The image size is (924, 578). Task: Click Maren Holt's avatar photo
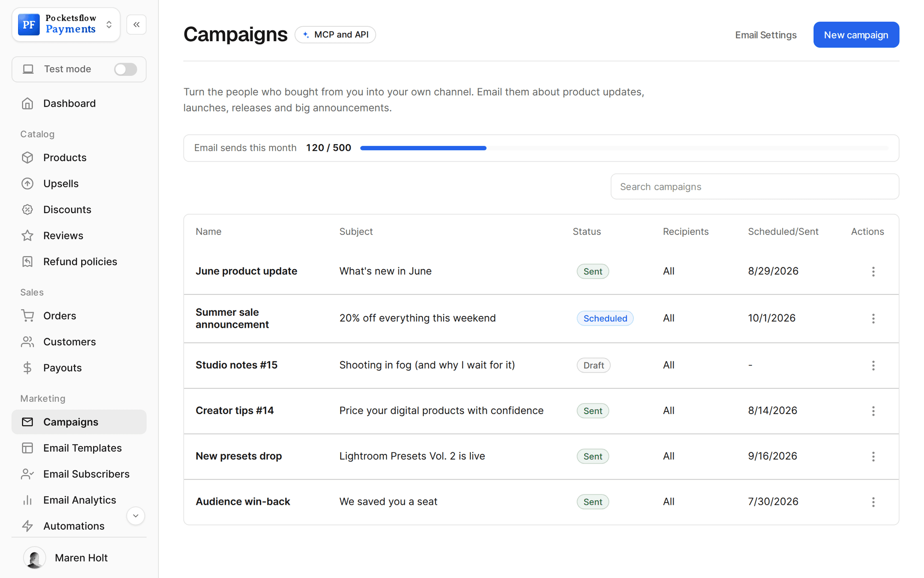[35, 558]
